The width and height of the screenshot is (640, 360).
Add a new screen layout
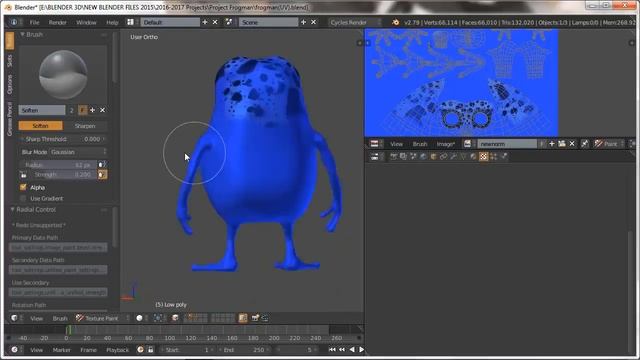tap(205, 22)
